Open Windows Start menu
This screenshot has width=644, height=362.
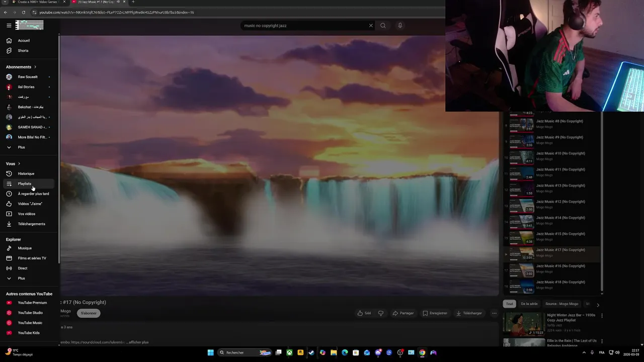pyautogui.click(x=211, y=352)
